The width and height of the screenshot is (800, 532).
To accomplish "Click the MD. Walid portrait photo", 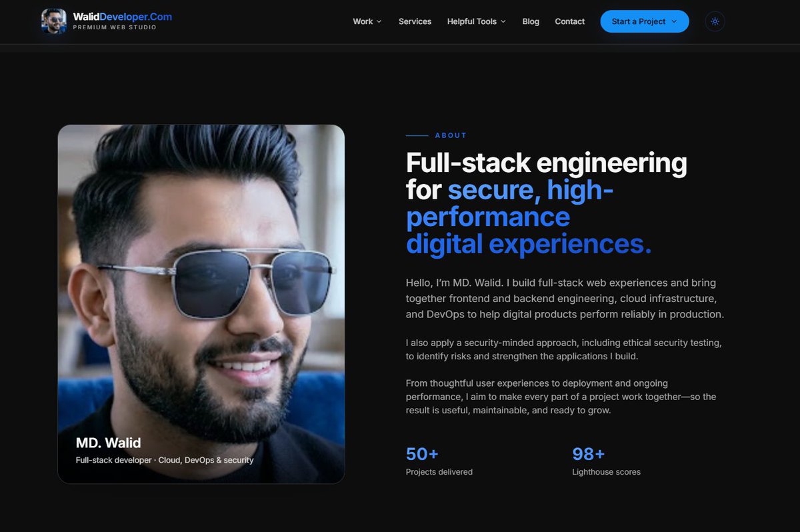I will pyautogui.click(x=201, y=304).
